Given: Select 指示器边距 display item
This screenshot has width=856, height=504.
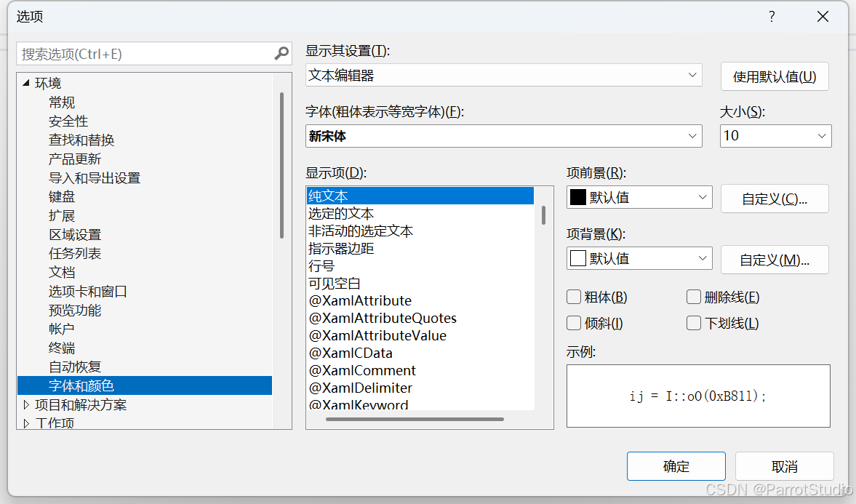Looking at the screenshot, I should (x=340, y=249).
